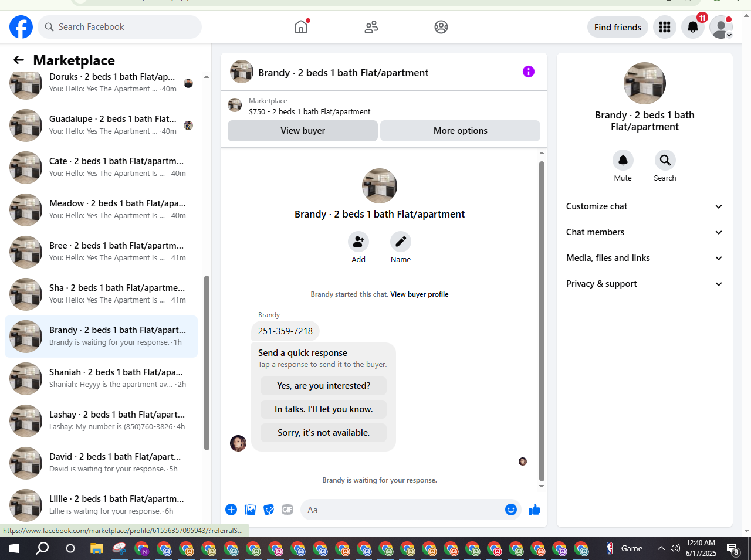
Task: Open the David conversation
Action: [101, 463]
